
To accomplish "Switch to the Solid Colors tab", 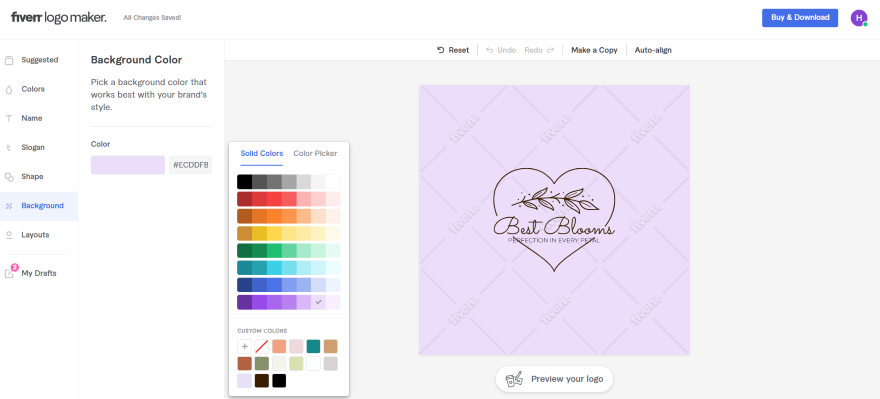I will (x=262, y=153).
